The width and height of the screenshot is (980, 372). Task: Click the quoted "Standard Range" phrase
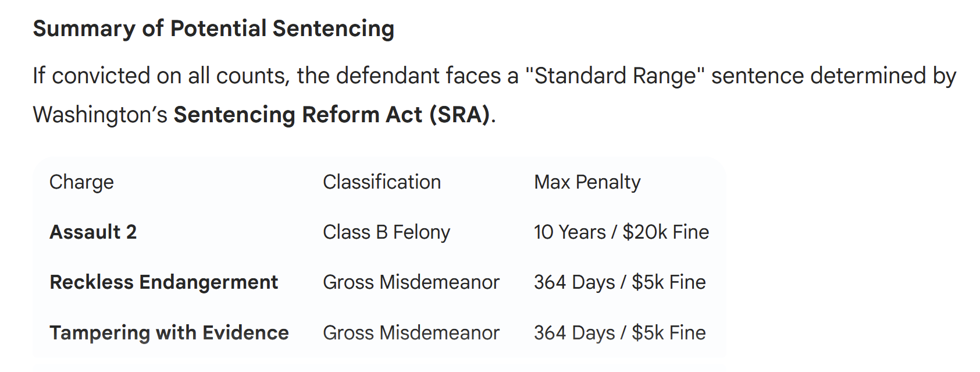pos(615,76)
